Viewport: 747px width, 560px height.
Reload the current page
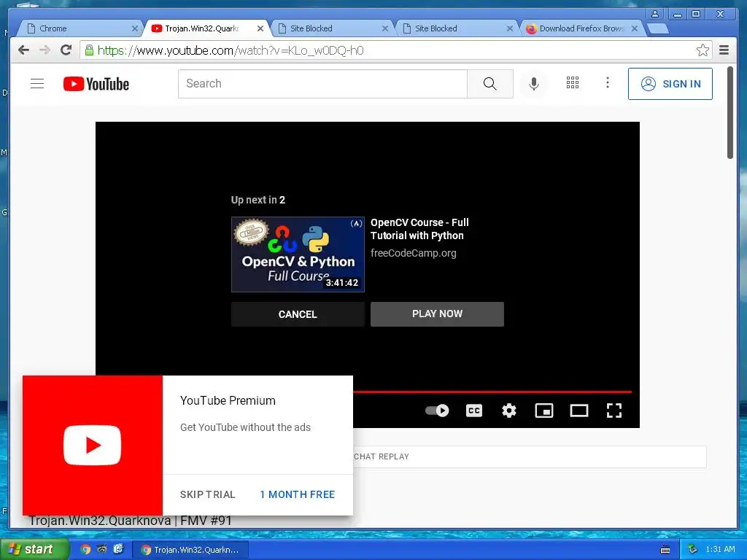point(66,50)
